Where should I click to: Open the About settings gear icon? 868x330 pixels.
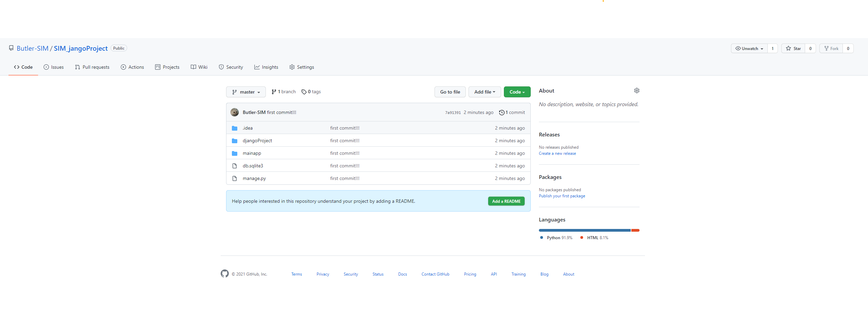click(x=636, y=90)
